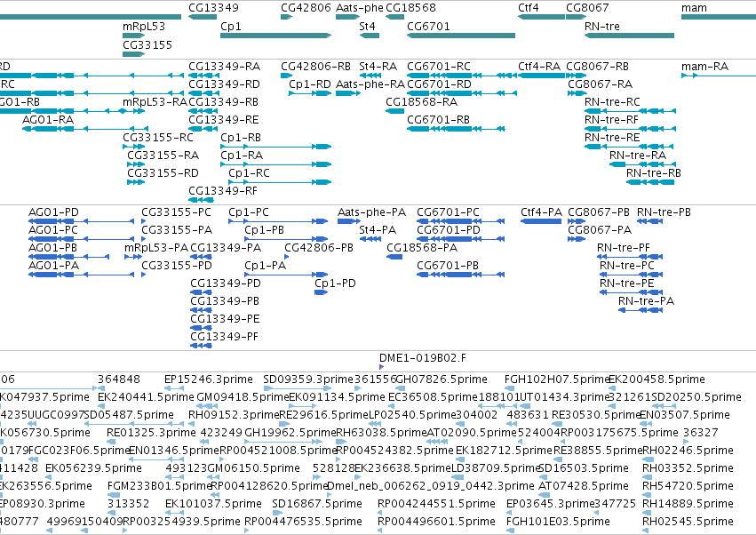Screen dimensions: 756x535
Task: Click protein Cp1-PC
Action: click(249, 212)
